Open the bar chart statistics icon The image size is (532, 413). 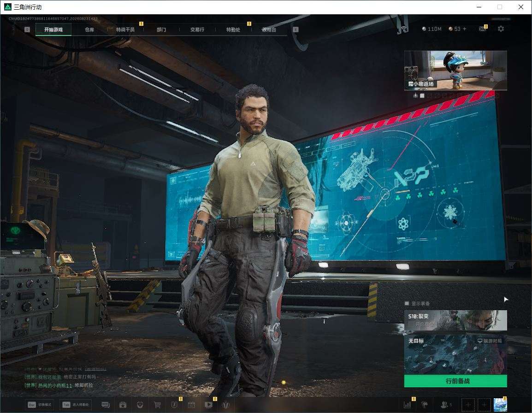pyautogui.click(x=407, y=405)
